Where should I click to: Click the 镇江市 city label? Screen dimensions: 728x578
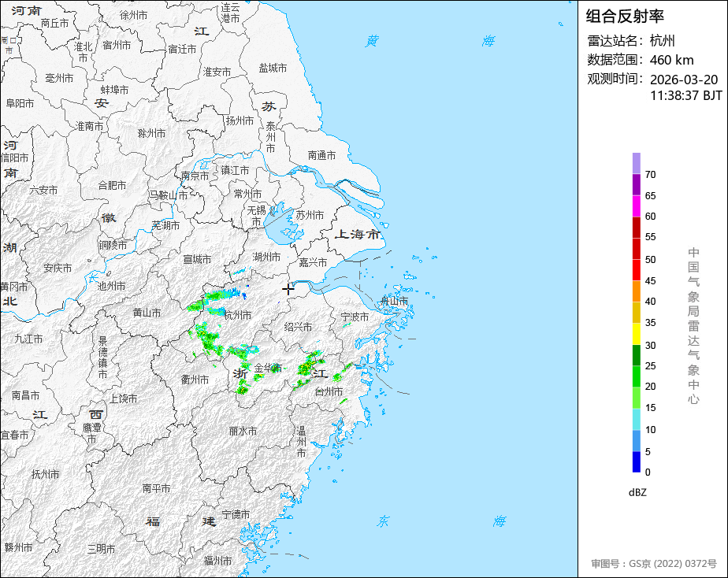pos(235,170)
